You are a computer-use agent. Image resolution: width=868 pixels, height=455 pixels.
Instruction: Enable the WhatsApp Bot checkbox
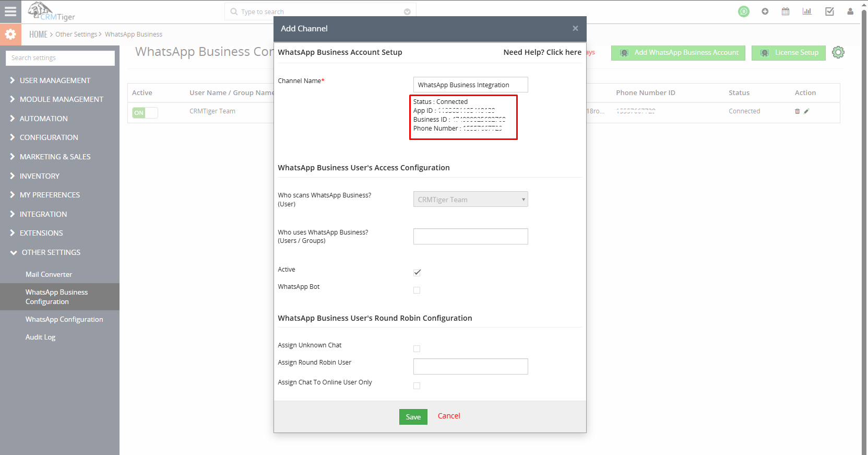(417, 290)
